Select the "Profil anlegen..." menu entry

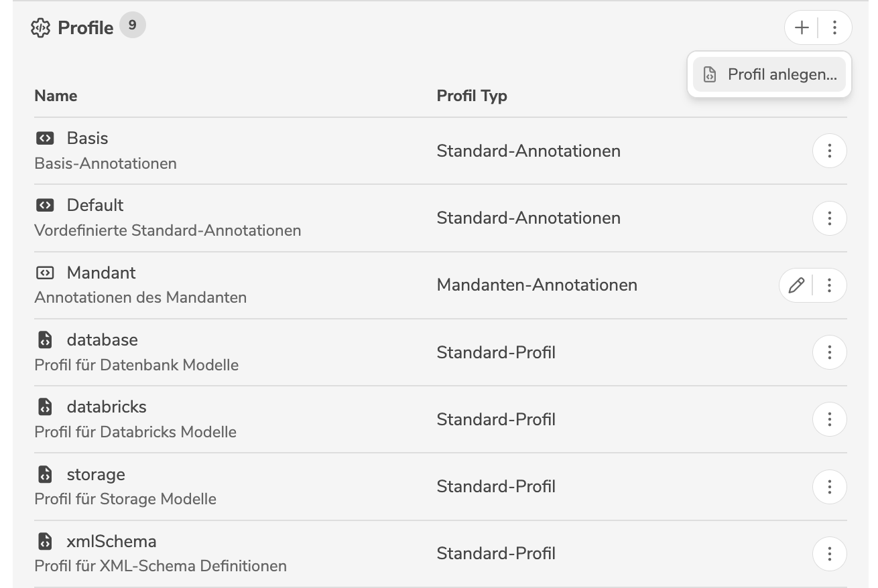(769, 74)
